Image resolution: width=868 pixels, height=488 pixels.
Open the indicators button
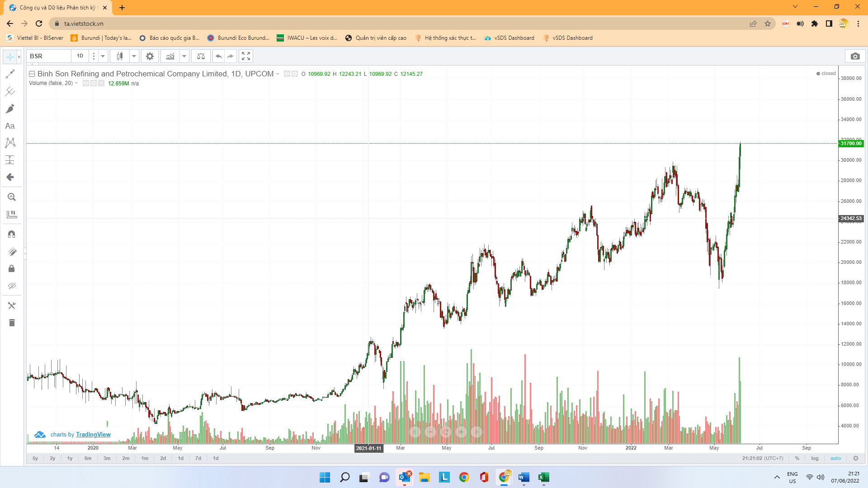tap(170, 56)
